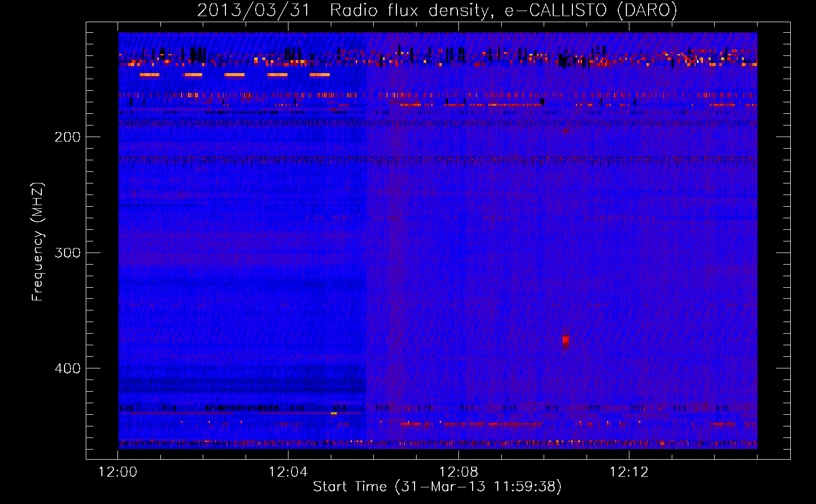Click the 300 frequency tick label
The image size is (816, 504).
[x=68, y=253]
